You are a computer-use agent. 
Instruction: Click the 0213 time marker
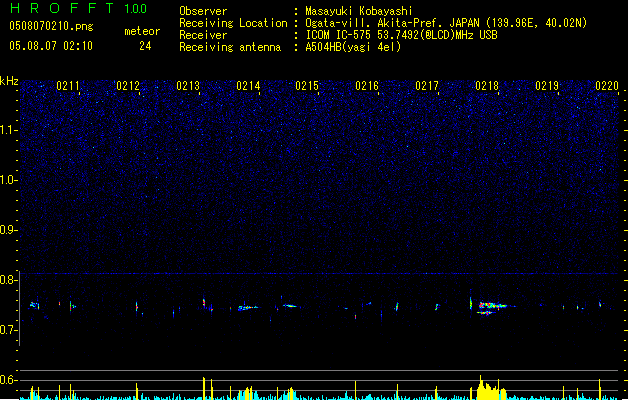(x=188, y=86)
